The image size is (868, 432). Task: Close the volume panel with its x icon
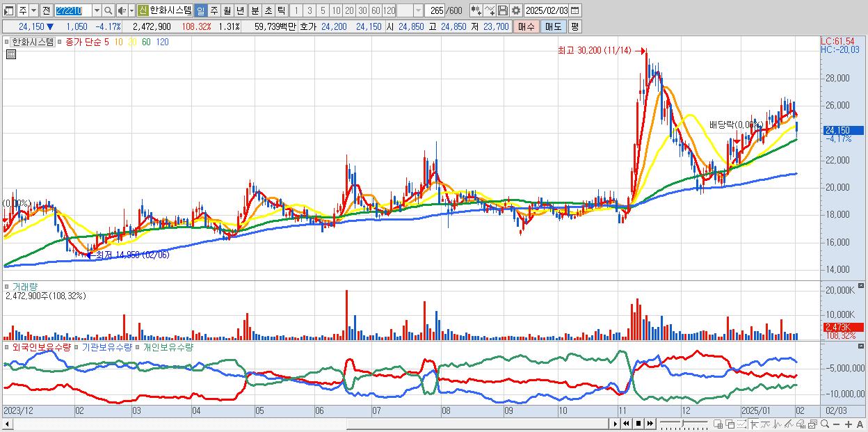pos(862,286)
